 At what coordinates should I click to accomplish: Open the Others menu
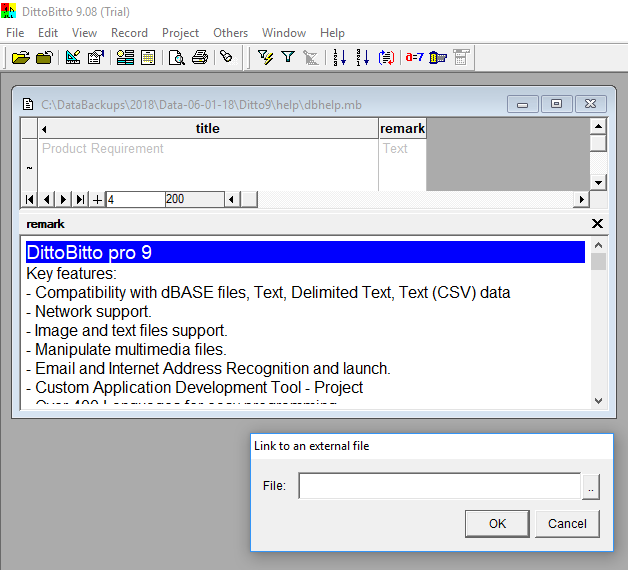pyautogui.click(x=230, y=33)
